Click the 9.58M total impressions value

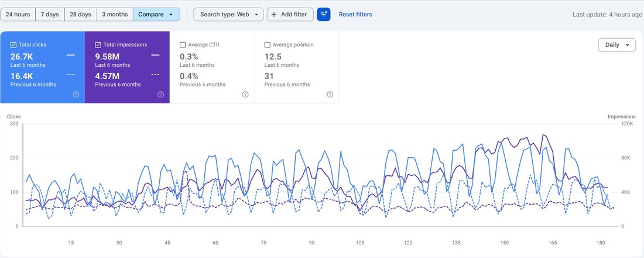[x=107, y=57]
